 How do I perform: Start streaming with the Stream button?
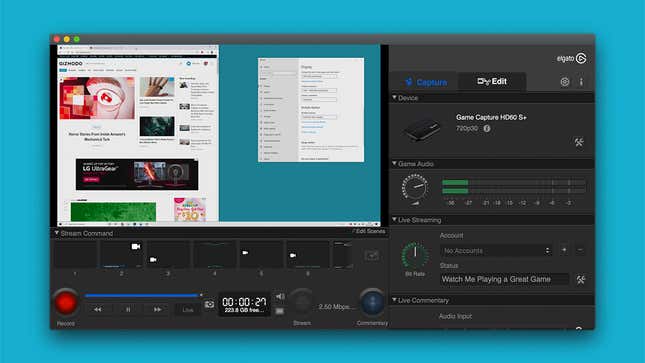pyautogui.click(x=302, y=303)
